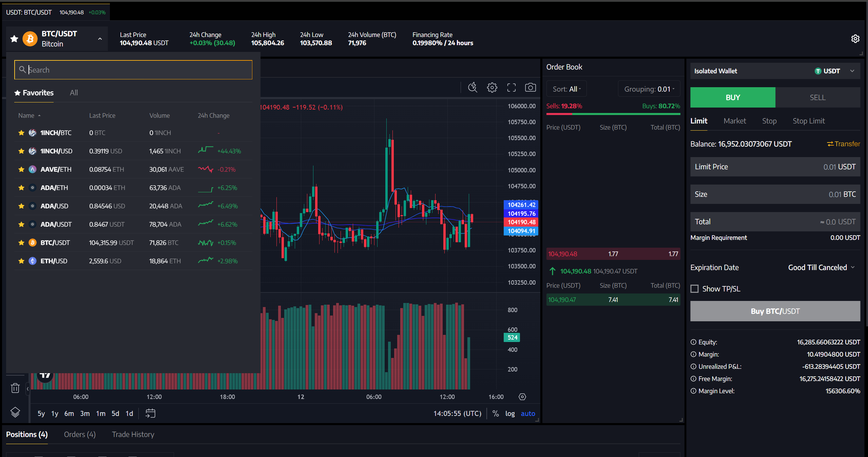This screenshot has width=868, height=457.
Task: Open page settings gear at top right
Action: point(855,39)
